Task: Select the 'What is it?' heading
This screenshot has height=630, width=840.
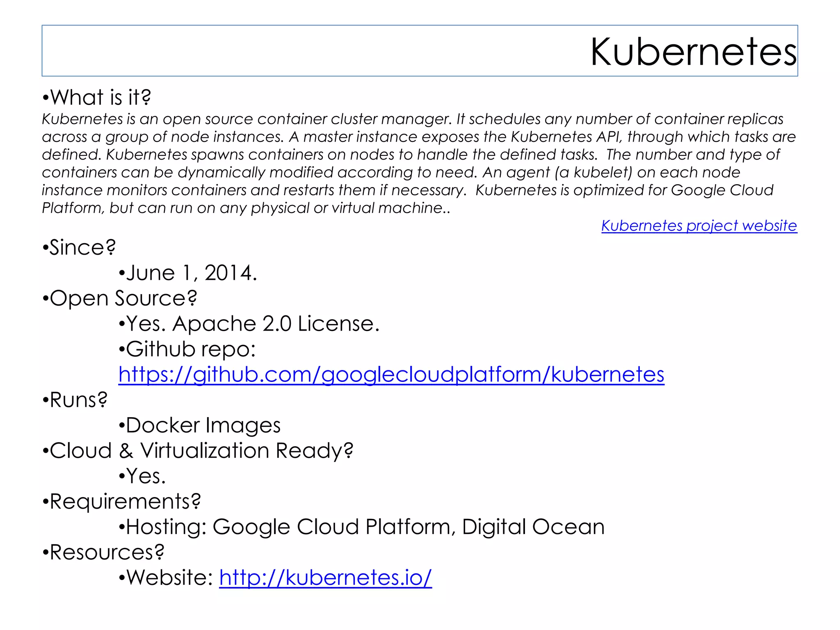Action: [x=97, y=98]
